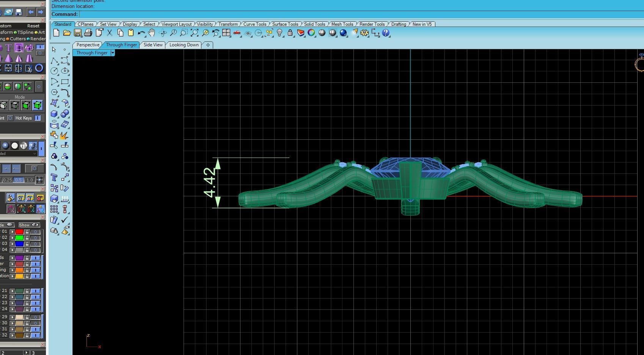Toggle the Hot Keys switch
Viewport: 644px width, 355px height.
click(x=38, y=118)
